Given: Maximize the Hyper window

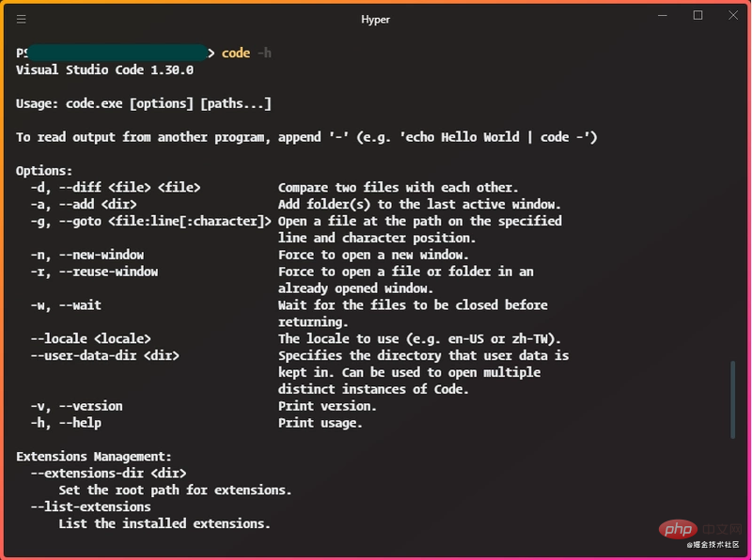Looking at the screenshot, I should pos(696,16).
